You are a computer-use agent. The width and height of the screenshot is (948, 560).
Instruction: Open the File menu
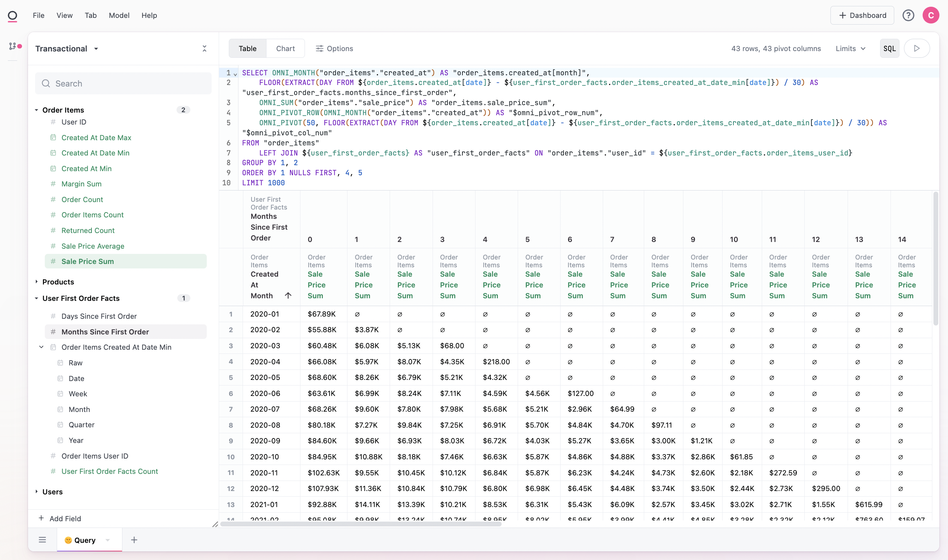pyautogui.click(x=38, y=15)
